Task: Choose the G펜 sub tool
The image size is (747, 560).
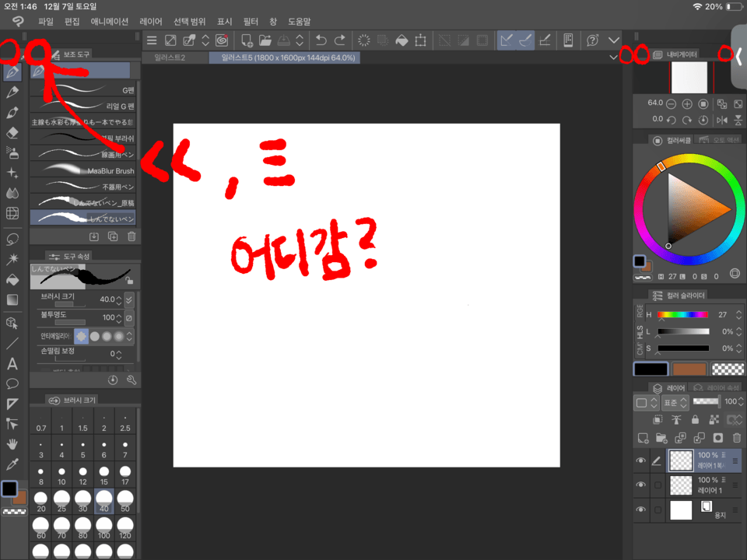Action: [x=83, y=89]
